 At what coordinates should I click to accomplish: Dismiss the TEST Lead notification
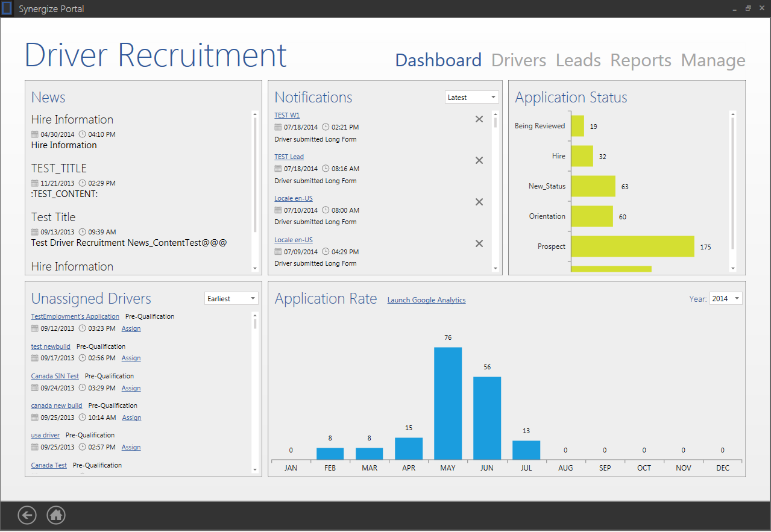coord(479,160)
